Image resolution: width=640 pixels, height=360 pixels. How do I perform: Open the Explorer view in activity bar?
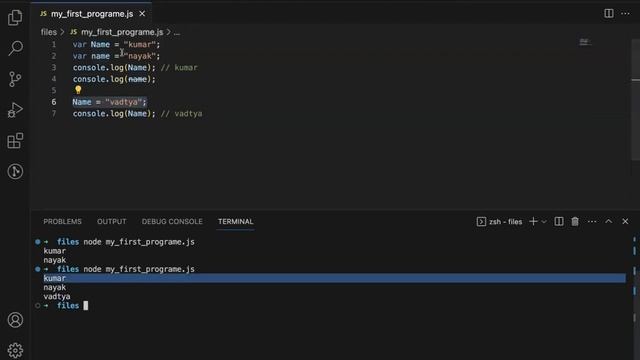(15, 17)
